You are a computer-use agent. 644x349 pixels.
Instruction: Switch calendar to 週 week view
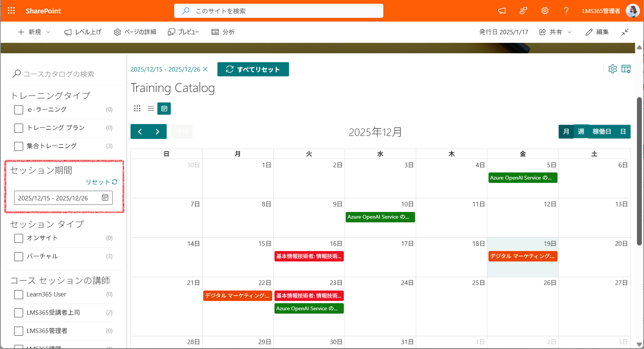point(581,131)
